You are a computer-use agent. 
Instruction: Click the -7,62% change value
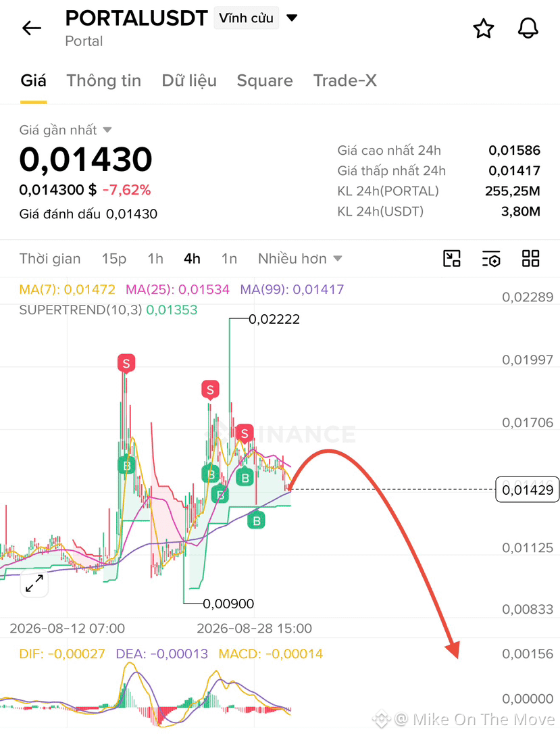coord(126,190)
